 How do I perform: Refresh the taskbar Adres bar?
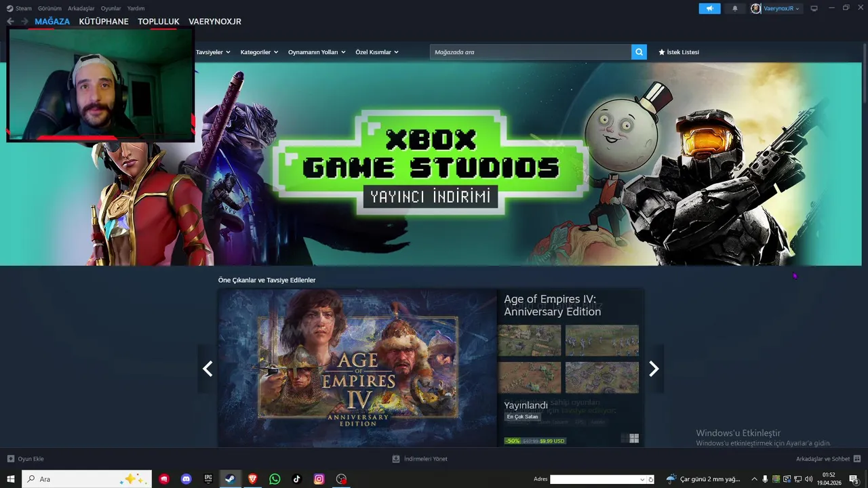(651, 479)
